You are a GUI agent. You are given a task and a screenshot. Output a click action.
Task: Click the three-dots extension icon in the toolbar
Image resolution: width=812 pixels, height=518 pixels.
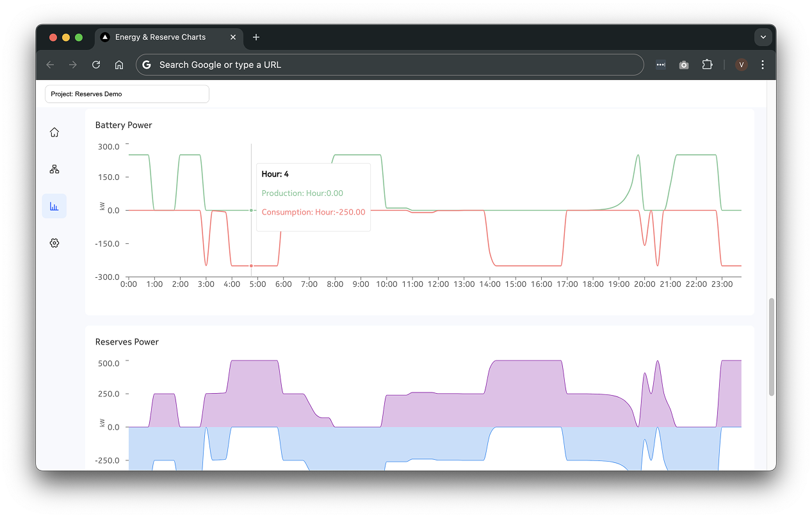(x=661, y=65)
